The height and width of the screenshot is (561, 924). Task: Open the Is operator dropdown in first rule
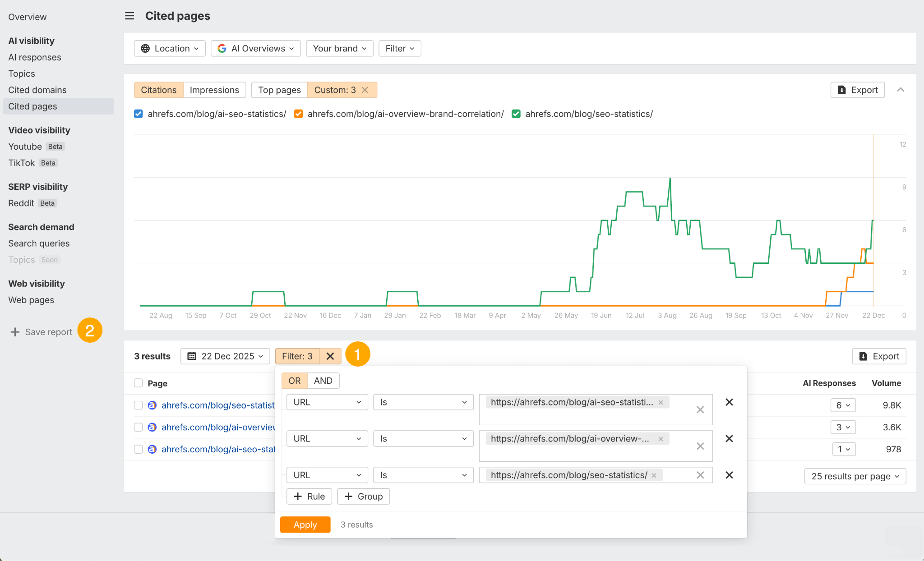tap(422, 402)
